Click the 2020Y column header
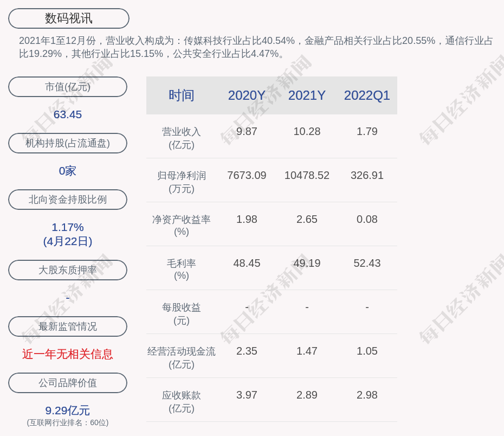 tap(247, 95)
